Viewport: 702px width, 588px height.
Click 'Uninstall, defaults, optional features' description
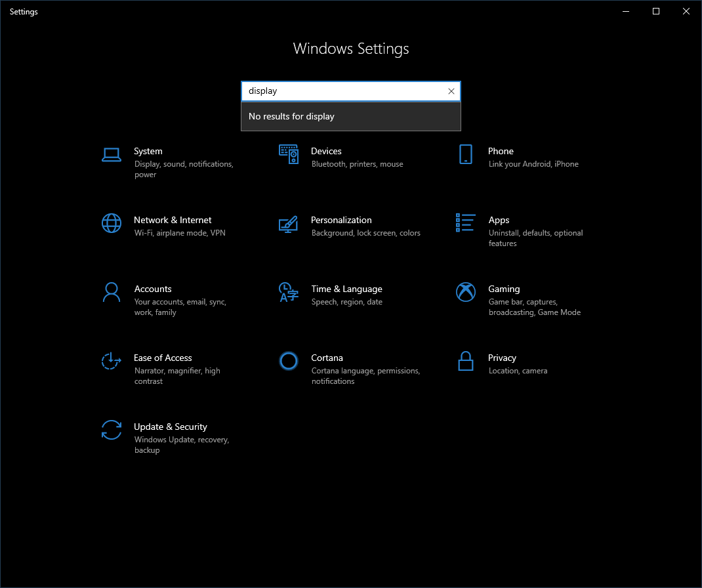pyautogui.click(x=536, y=238)
